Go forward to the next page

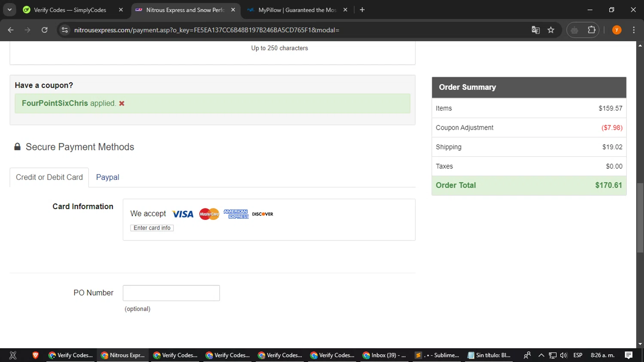(x=27, y=30)
